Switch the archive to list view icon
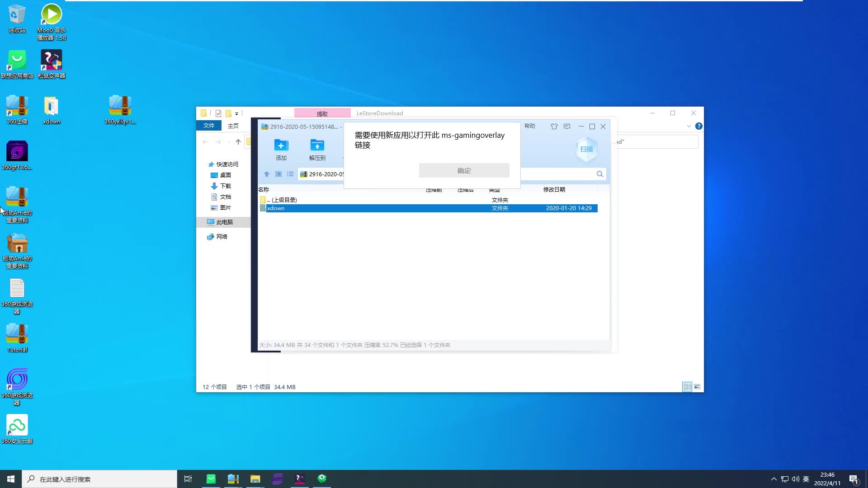Viewport: 868px width, 488px height. pyautogui.click(x=290, y=174)
